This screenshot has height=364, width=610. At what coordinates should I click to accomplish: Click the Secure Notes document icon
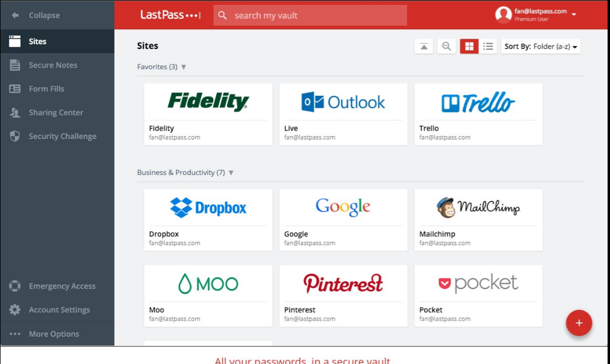point(15,65)
